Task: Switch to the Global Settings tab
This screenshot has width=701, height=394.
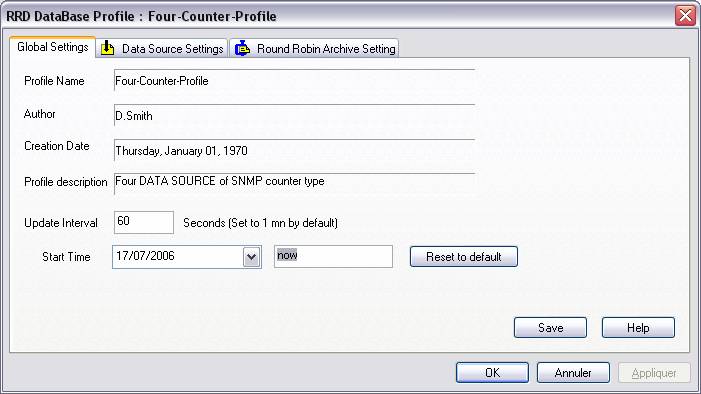Action: [x=52, y=47]
